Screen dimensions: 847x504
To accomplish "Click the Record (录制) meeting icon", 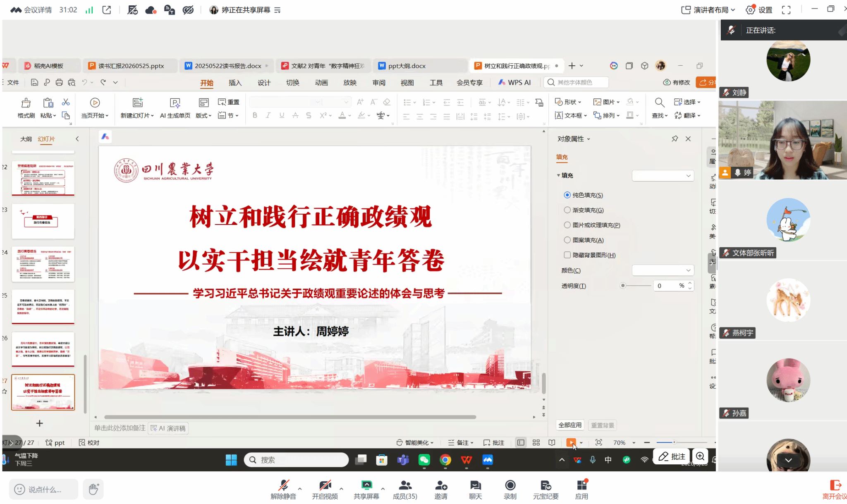I will [x=510, y=485].
